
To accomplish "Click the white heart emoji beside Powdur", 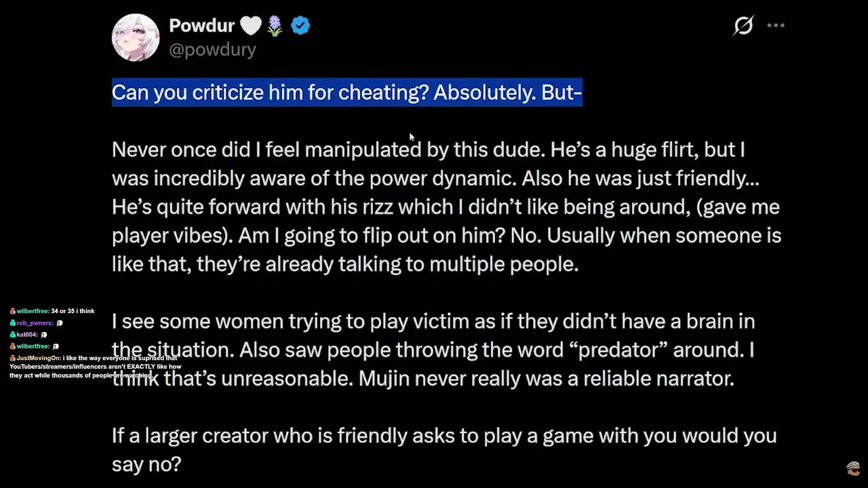I will (251, 26).
